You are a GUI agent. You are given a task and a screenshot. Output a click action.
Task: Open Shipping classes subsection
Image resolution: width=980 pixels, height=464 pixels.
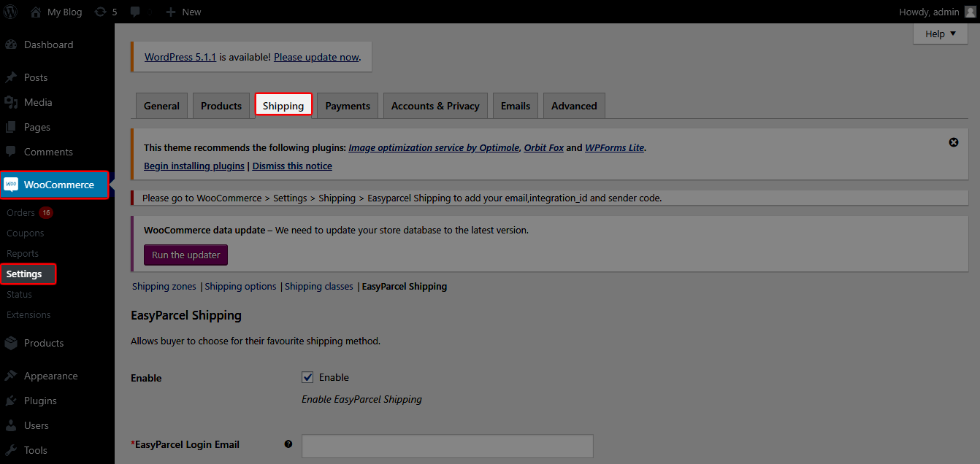tap(319, 287)
